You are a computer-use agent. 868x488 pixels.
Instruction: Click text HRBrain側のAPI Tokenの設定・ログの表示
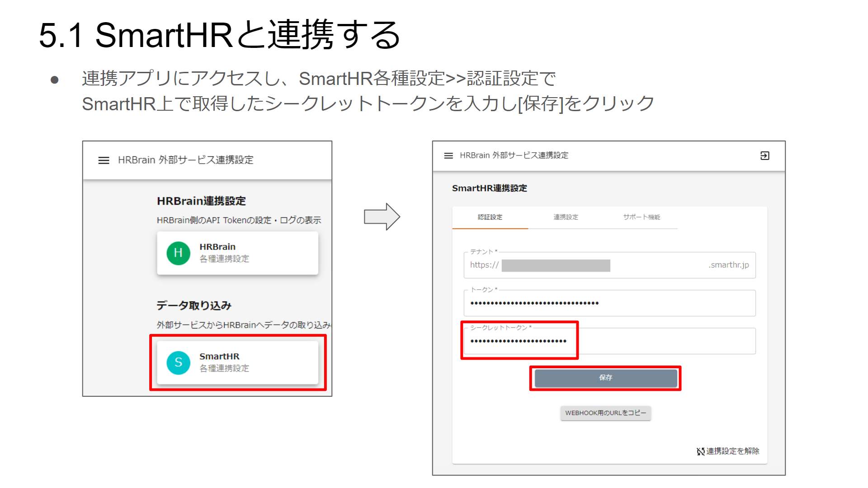pyautogui.click(x=239, y=221)
